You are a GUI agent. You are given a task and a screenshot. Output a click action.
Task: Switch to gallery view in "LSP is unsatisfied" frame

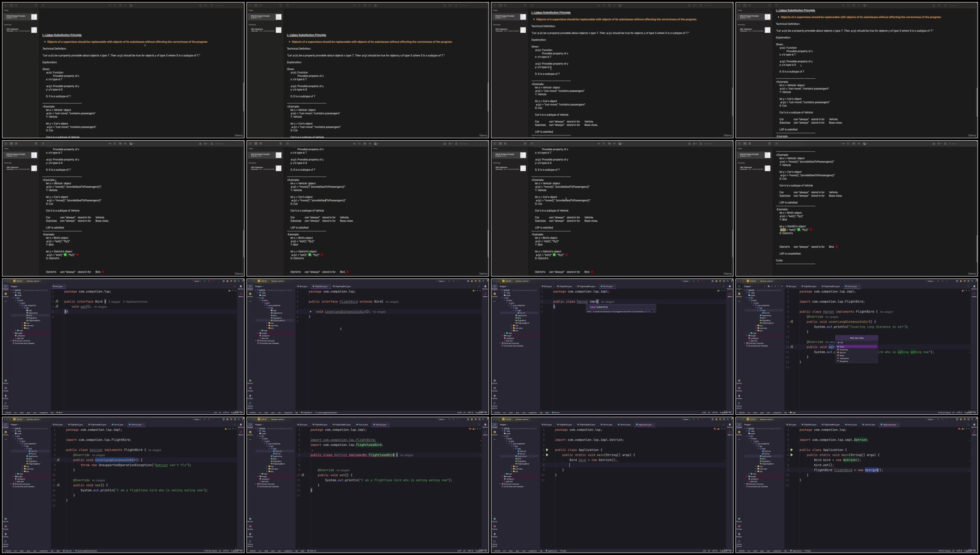click(750, 143)
